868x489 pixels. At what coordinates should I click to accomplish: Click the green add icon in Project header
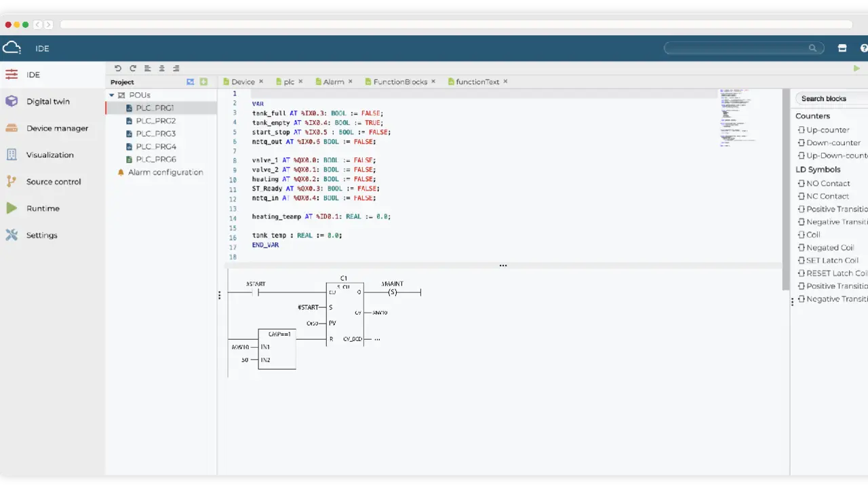[203, 82]
